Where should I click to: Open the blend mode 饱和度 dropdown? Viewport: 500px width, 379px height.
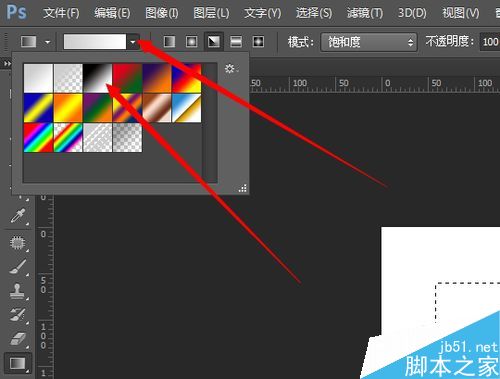coord(369,42)
